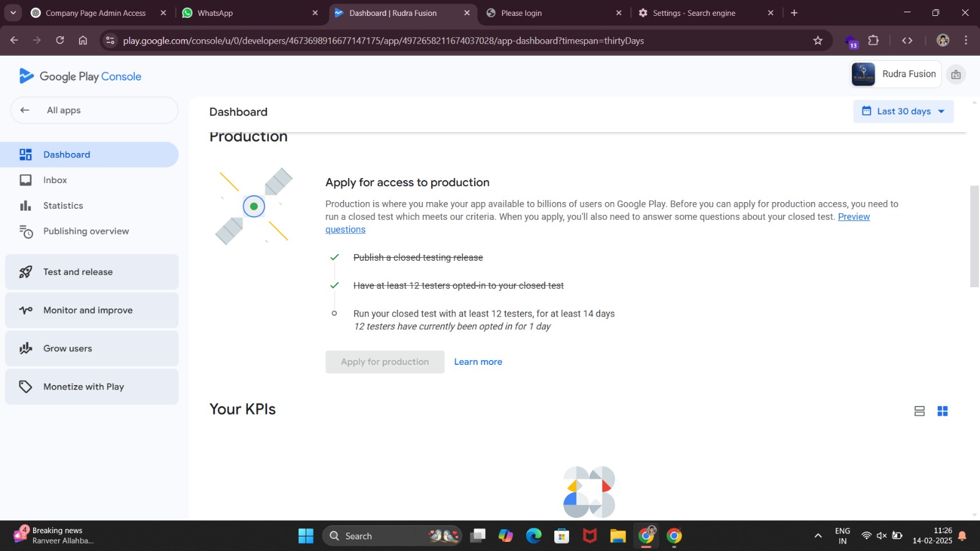The image size is (980, 551).
Task: Reload the current page
Action: tap(60, 40)
